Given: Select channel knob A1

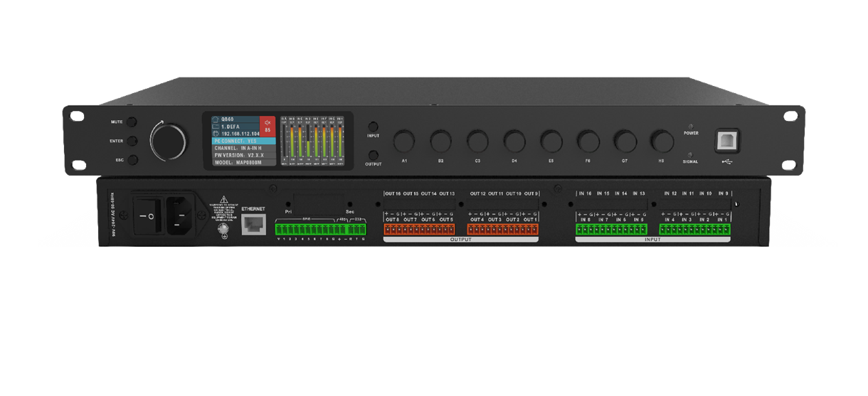Looking at the screenshot, I should [x=404, y=140].
